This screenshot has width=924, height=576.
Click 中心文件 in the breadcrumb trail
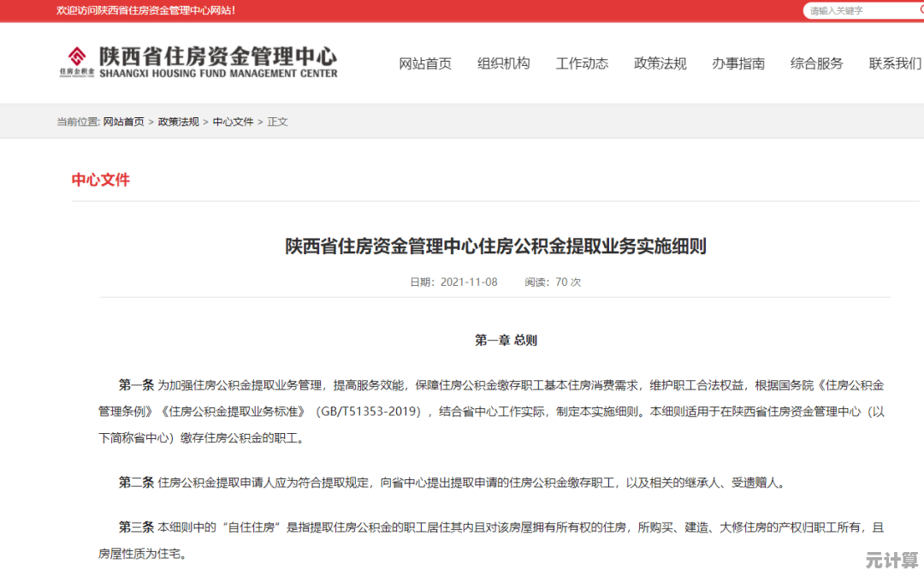(x=232, y=121)
